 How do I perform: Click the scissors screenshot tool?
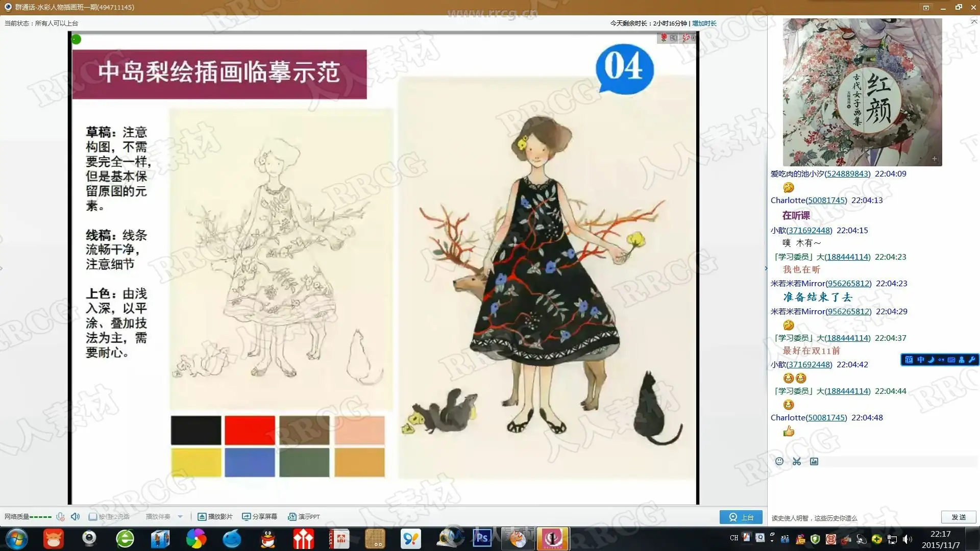(x=797, y=461)
